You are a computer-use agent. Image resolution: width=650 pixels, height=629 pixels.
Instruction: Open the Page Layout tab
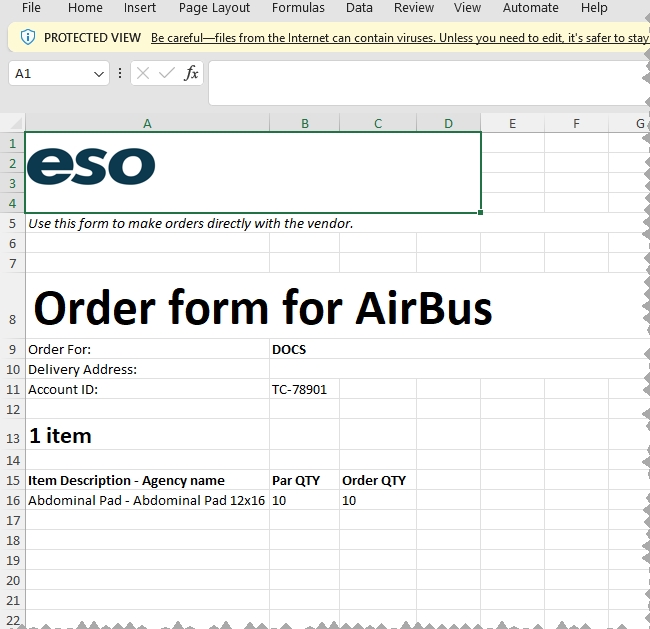[x=214, y=7]
